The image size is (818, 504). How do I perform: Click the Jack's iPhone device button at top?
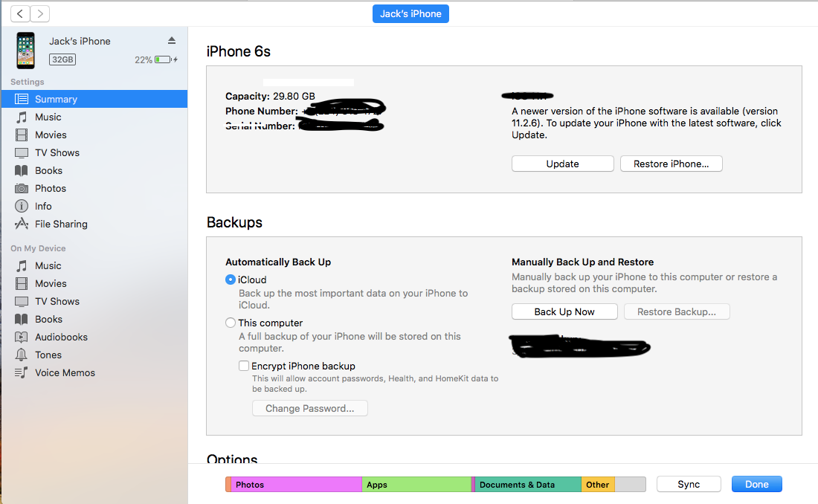[x=410, y=14]
